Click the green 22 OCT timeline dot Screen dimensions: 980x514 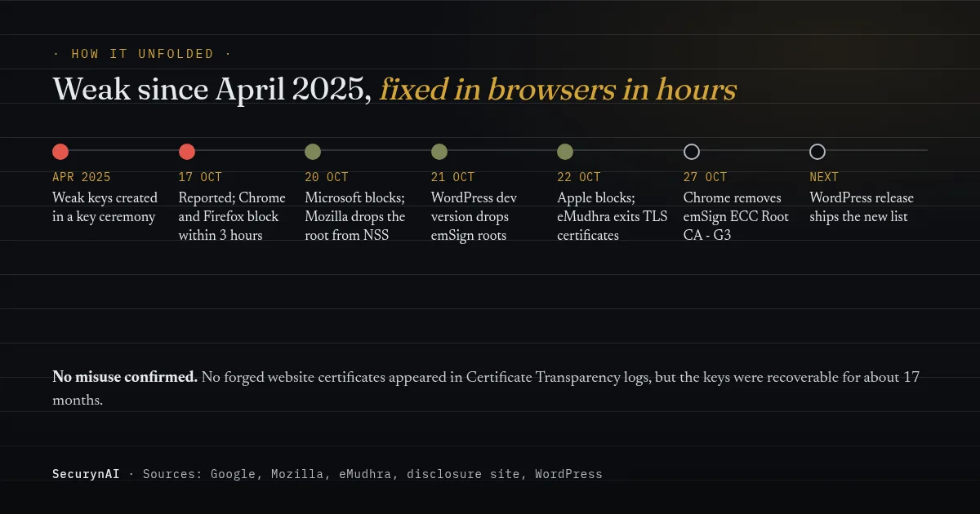[565, 152]
